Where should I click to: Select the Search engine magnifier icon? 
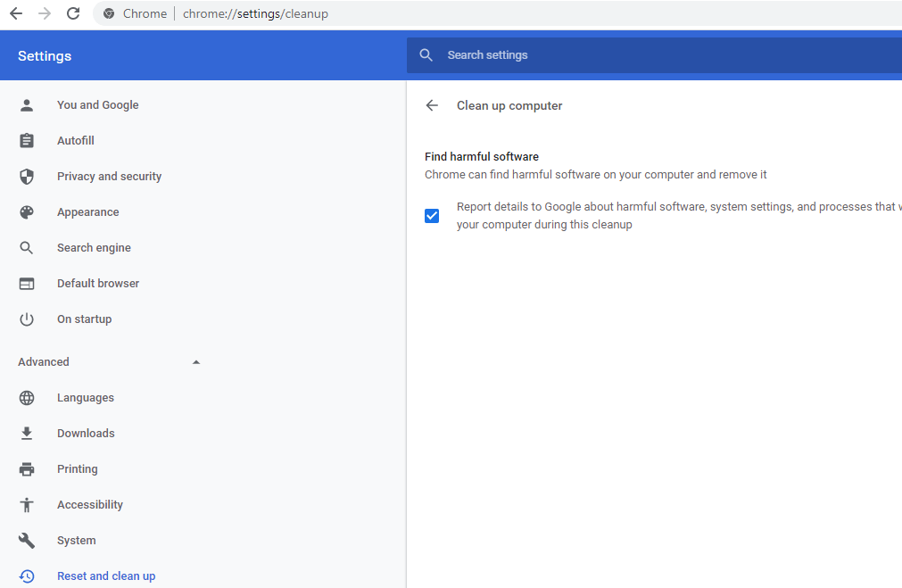(x=27, y=247)
